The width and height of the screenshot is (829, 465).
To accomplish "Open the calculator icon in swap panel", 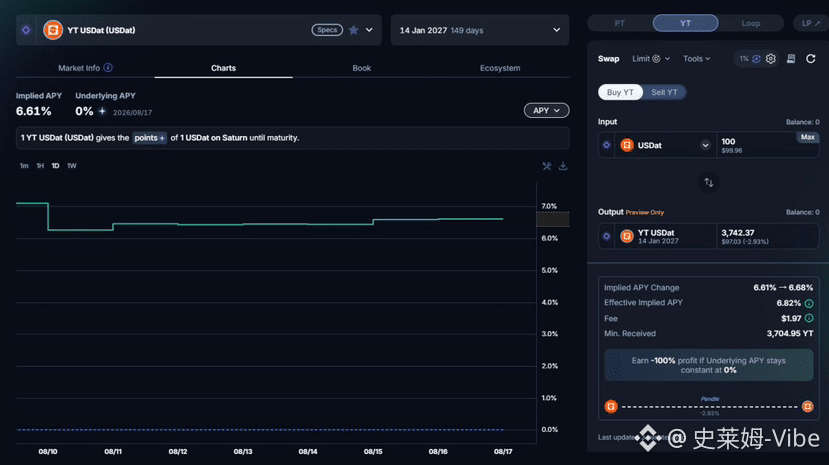I will 791,59.
